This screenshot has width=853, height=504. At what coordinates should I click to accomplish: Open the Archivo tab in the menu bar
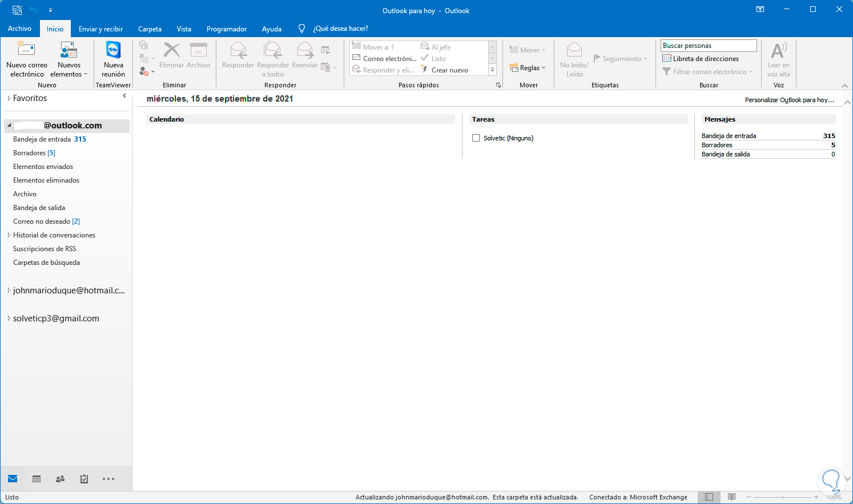(19, 29)
